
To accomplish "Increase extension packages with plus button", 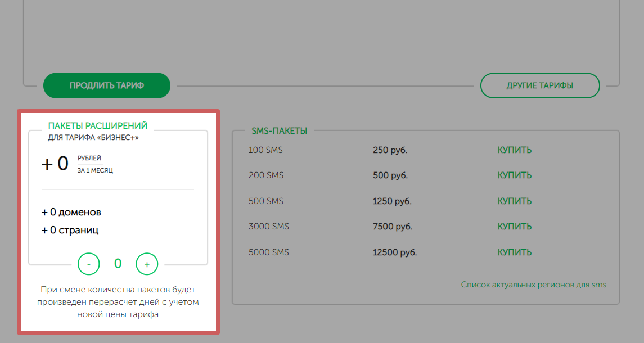I will point(147,264).
